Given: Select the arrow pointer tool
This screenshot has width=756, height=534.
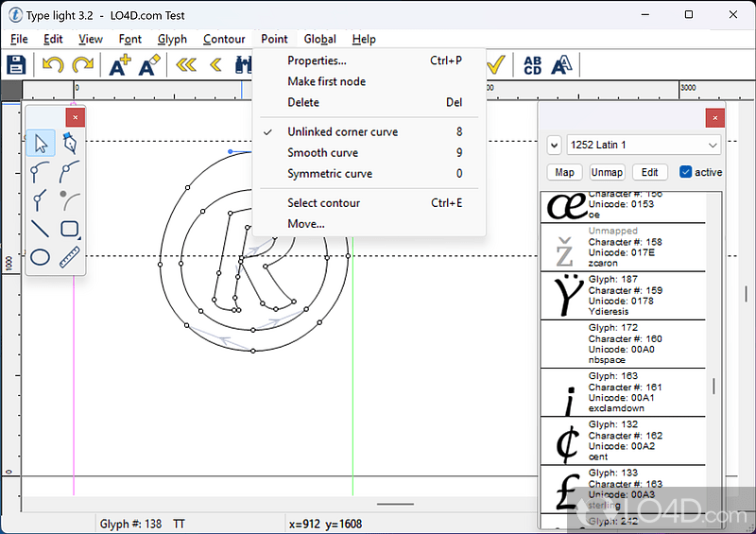Looking at the screenshot, I should [x=41, y=144].
